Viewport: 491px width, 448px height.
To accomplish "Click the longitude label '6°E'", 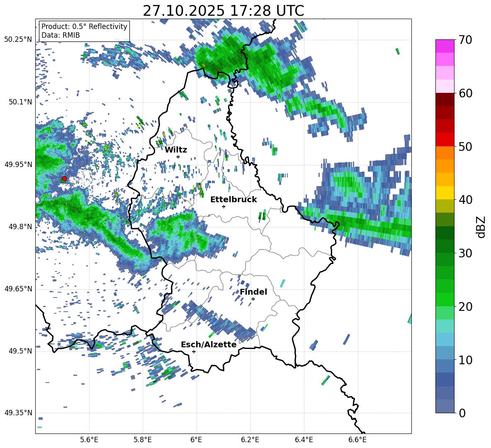I will pyautogui.click(x=196, y=440).
